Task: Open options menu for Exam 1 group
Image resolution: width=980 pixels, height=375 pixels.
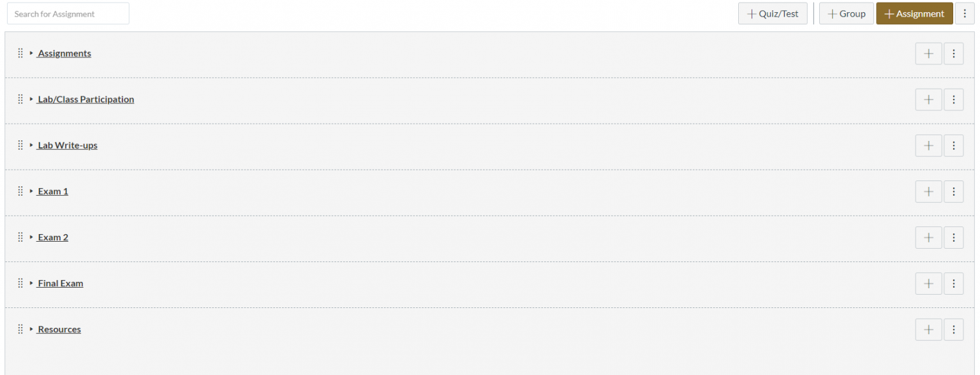Action: click(x=953, y=191)
